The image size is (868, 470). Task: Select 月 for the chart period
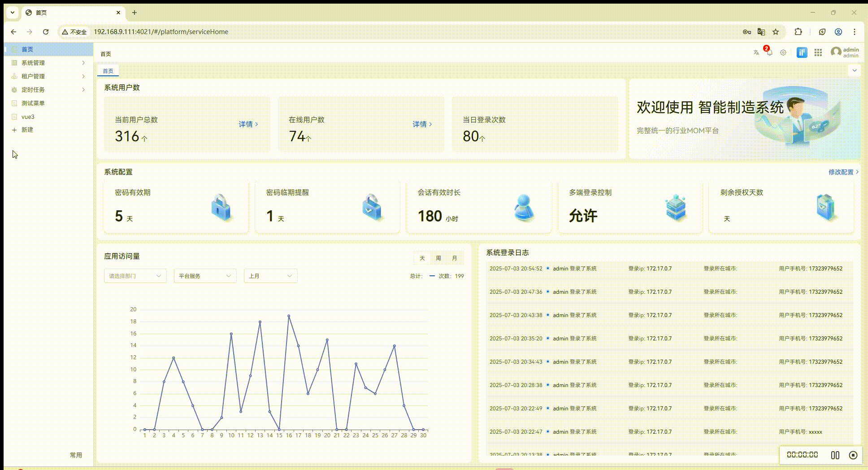455,258
